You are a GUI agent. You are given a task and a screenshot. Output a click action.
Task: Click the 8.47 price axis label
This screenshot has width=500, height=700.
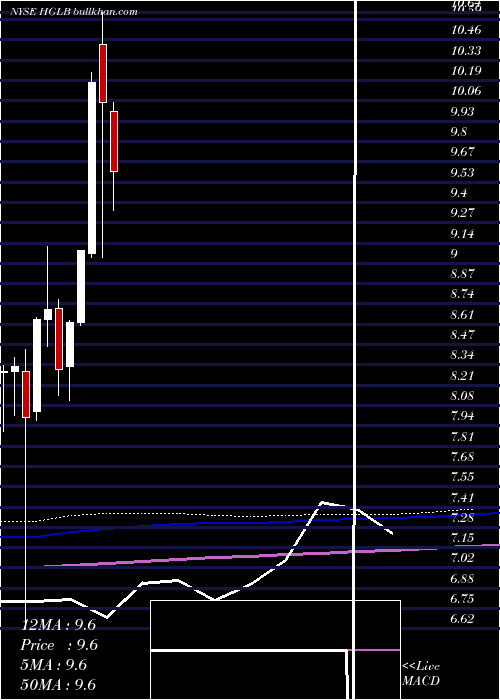463,335
